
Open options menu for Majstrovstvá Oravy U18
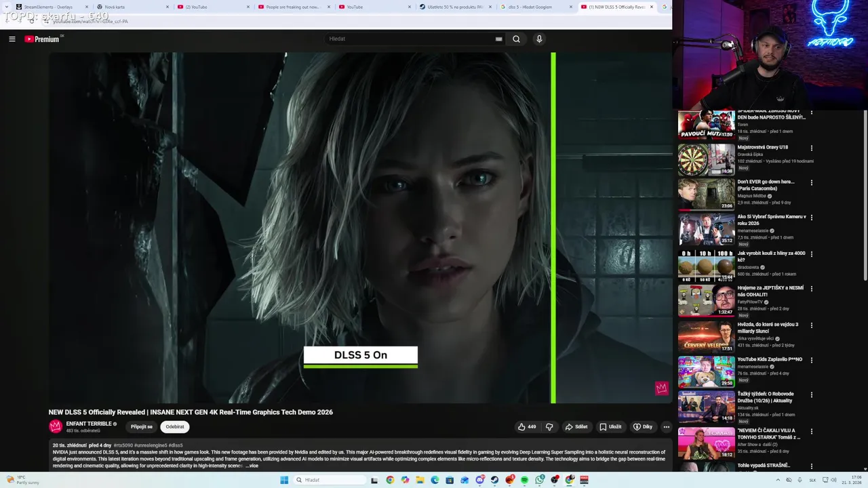811,148
